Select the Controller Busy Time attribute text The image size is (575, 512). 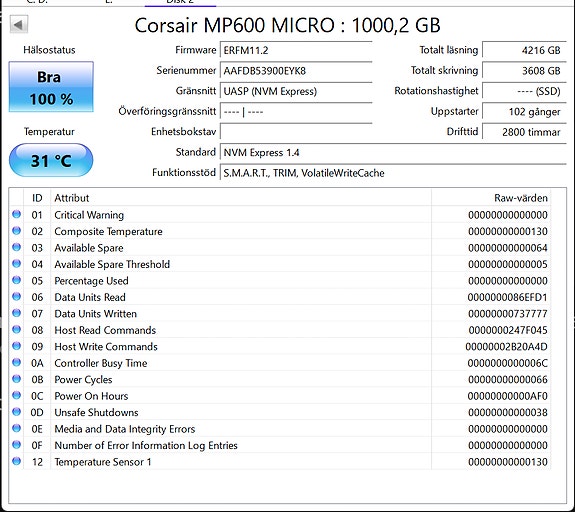[101, 363]
